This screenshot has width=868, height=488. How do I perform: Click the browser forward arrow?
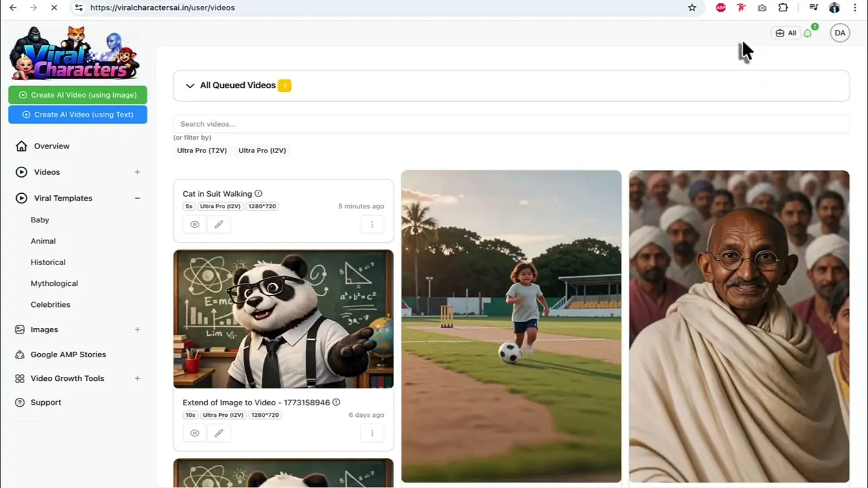click(x=33, y=7)
